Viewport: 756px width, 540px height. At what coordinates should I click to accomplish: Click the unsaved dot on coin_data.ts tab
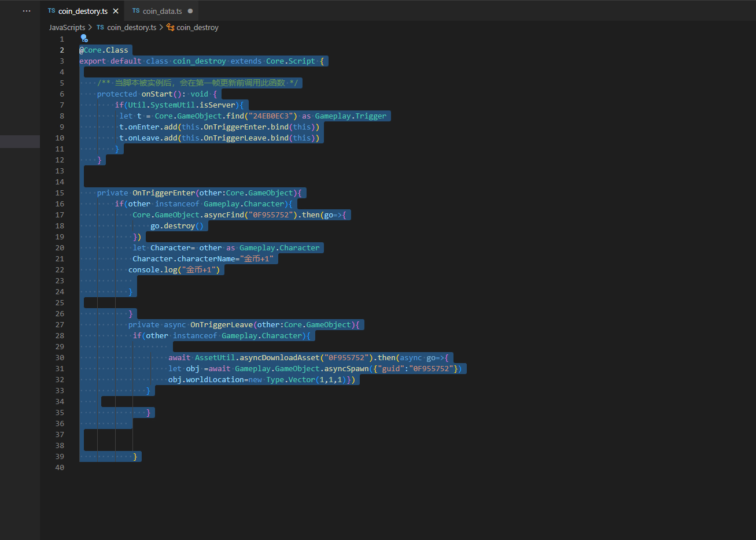190,11
